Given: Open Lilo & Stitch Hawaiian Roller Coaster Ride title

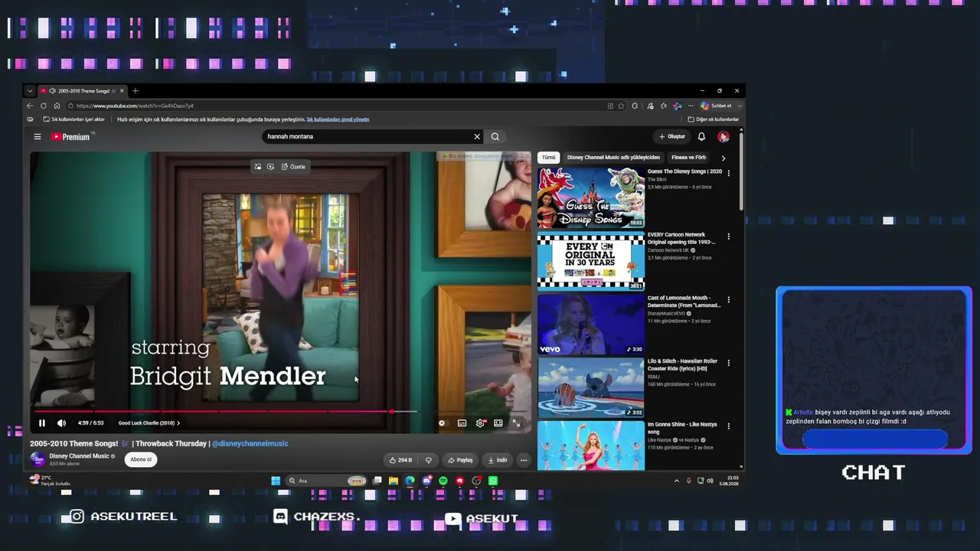Looking at the screenshot, I should click(x=682, y=364).
